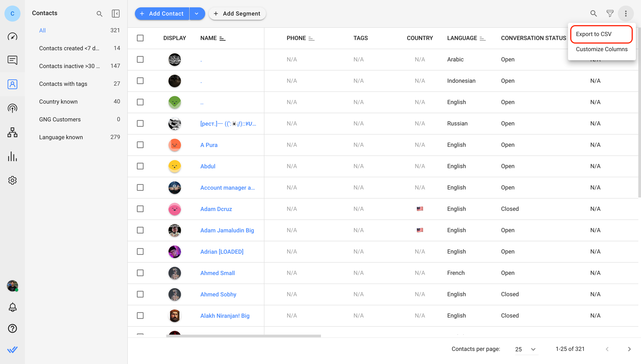The image size is (641, 364).
Task: Check the box for A Pura
Action: click(x=140, y=145)
